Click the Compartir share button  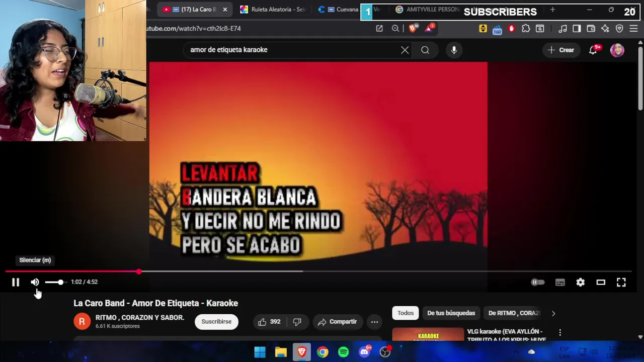pyautogui.click(x=337, y=322)
